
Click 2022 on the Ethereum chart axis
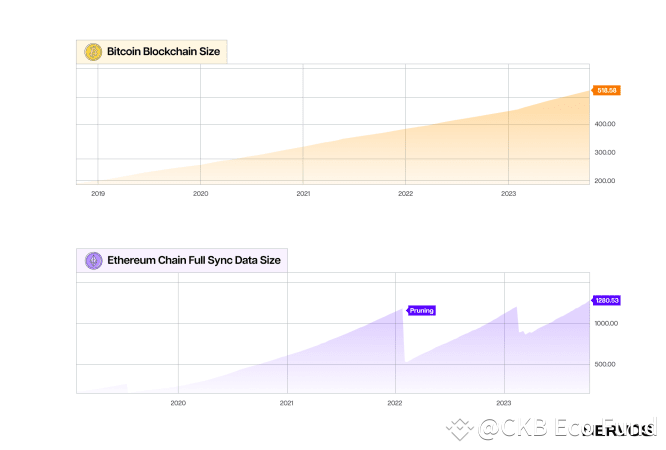[x=395, y=403]
